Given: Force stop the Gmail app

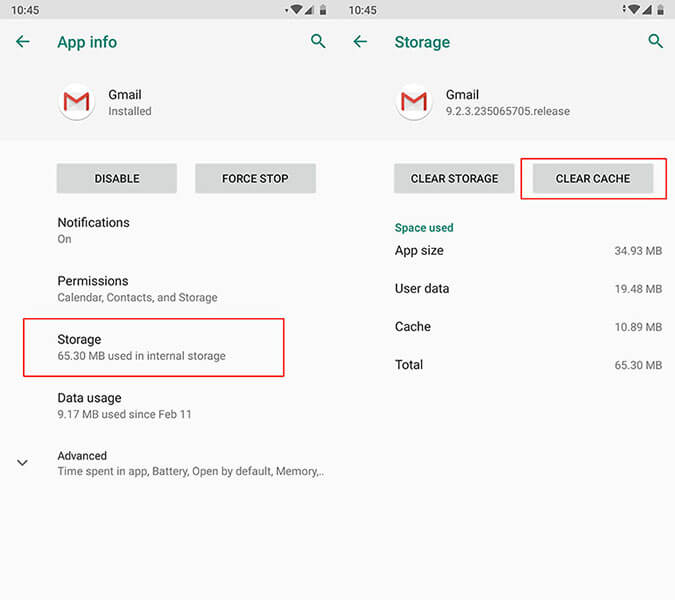Looking at the screenshot, I should [x=255, y=178].
